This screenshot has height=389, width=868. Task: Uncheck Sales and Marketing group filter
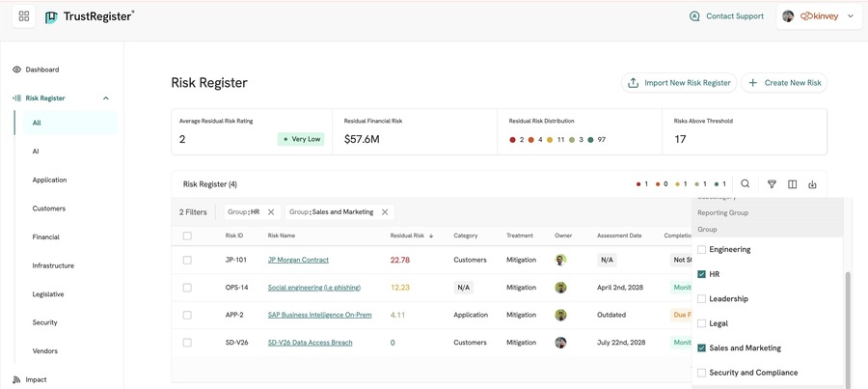701,348
